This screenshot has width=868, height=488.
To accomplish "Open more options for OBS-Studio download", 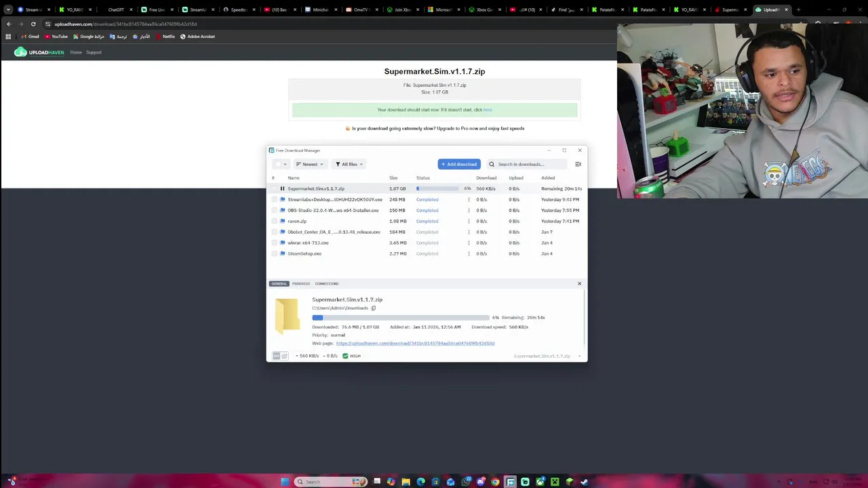I will point(469,210).
